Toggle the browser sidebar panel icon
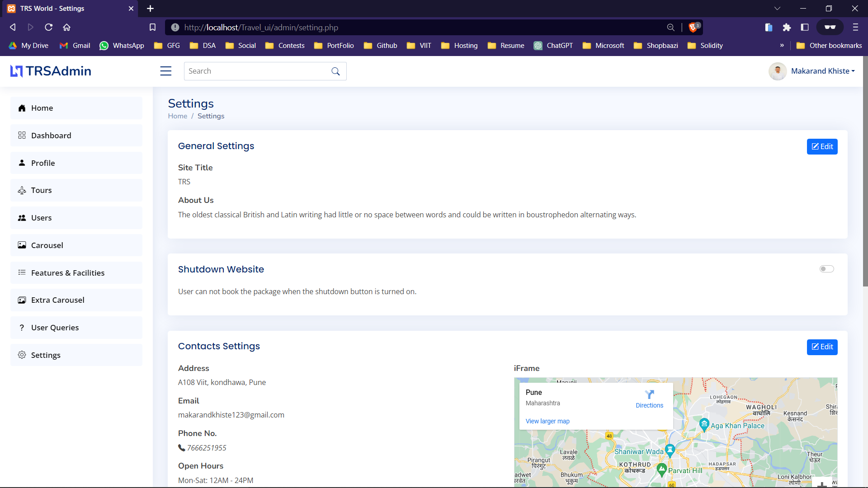Viewport: 868px width, 488px height. click(x=805, y=28)
